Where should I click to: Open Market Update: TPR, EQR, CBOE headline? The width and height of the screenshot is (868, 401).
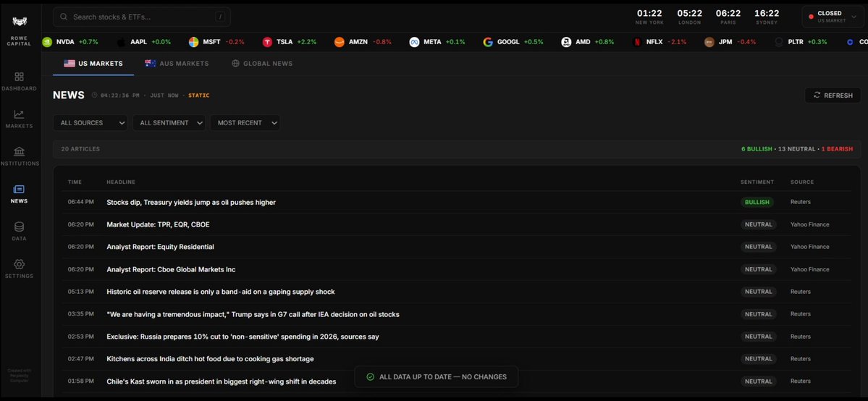158,225
